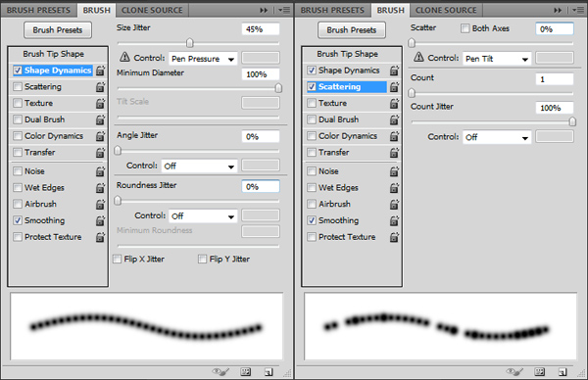Collapse left panel with double-arrow icon
The height and width of the screenshot is (380, 588).
coord(264,10)
